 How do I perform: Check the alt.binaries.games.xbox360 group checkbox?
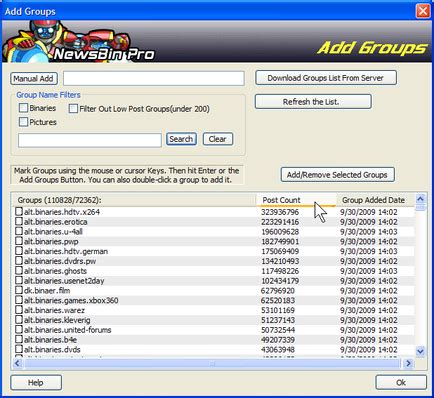19,300
